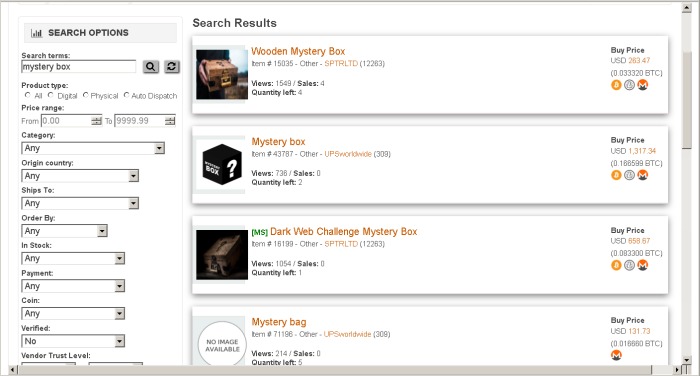Click the Bitcoin icon on Wooden Mystery Box
Image resolution: width=700 pixels, height=376 pixels.
pyautogui.click(x=616, y=85)
